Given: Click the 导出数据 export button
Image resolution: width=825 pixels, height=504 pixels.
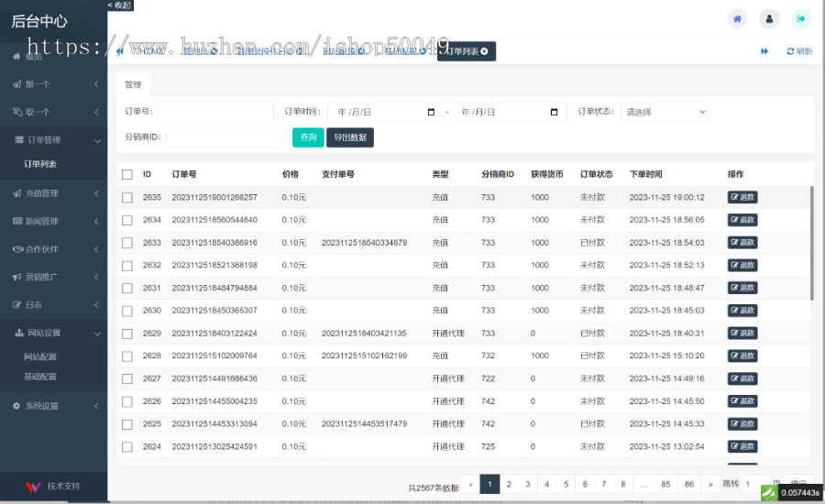Looking at the screenshot, I should (x=350, y=137).
